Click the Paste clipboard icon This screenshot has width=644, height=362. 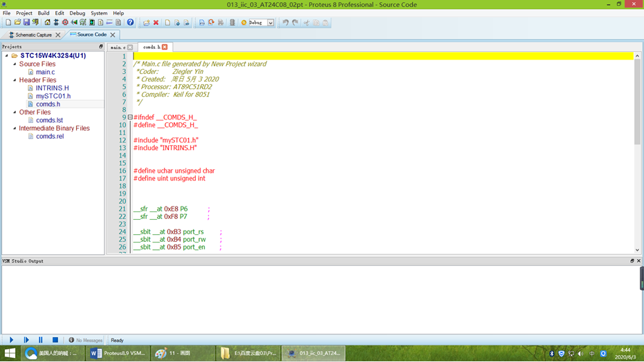325,23
